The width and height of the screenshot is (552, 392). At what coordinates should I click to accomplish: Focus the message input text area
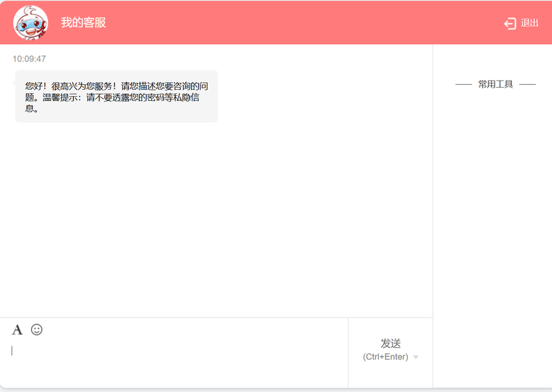pos(174,363)
